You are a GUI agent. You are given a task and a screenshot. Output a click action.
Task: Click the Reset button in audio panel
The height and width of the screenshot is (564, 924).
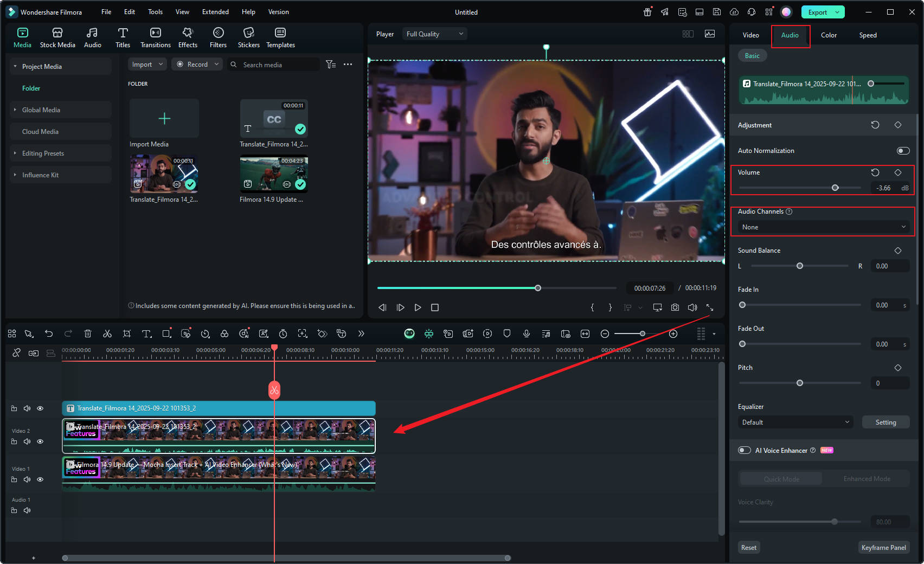tap(749, 548)
